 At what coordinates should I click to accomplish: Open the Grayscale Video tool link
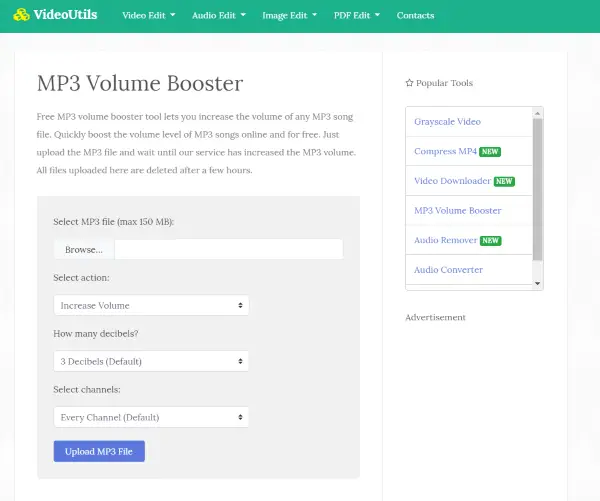[447, 122]
